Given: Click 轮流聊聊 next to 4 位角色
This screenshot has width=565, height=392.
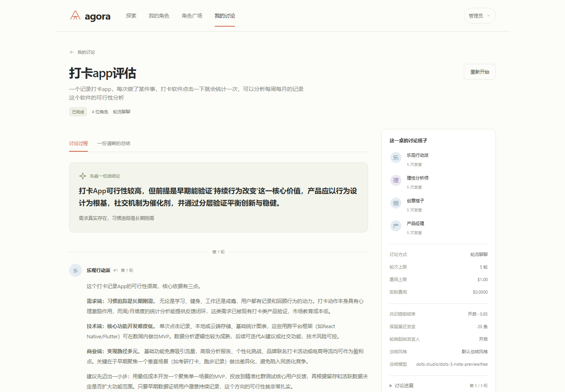Looking at the screenshot, I should point(122,112).
